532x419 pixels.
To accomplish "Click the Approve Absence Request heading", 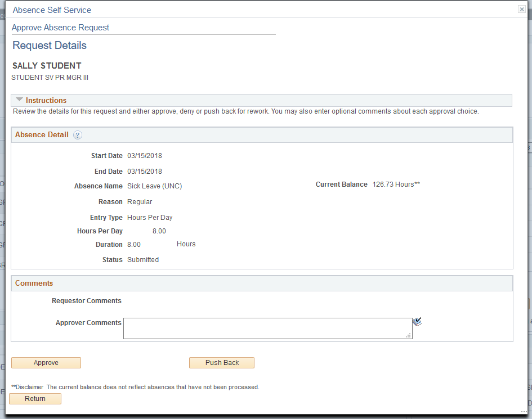I will 60,28.
